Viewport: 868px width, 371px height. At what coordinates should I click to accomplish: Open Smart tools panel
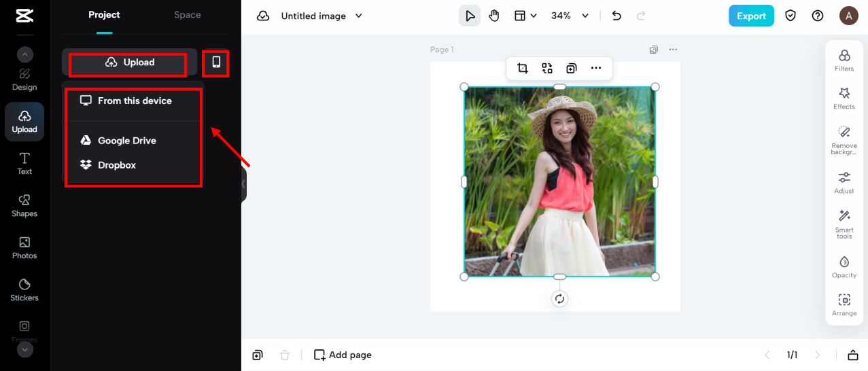coord(844,224)
